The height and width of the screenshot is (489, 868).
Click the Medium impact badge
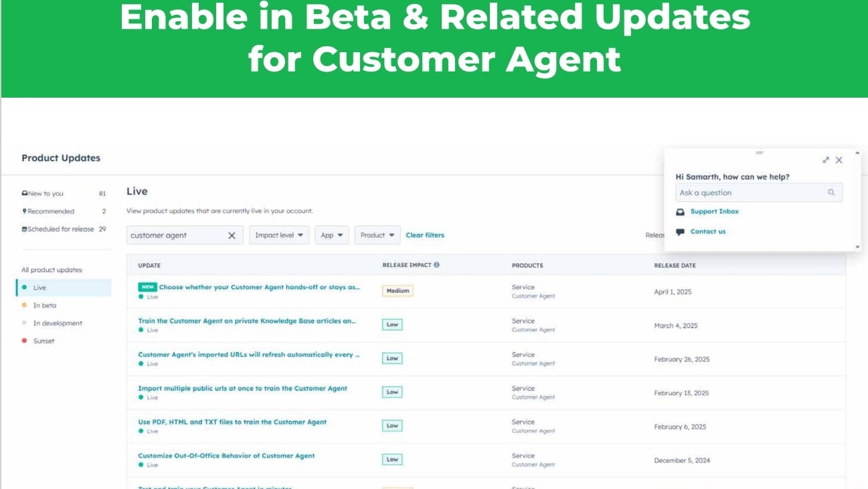398,291
